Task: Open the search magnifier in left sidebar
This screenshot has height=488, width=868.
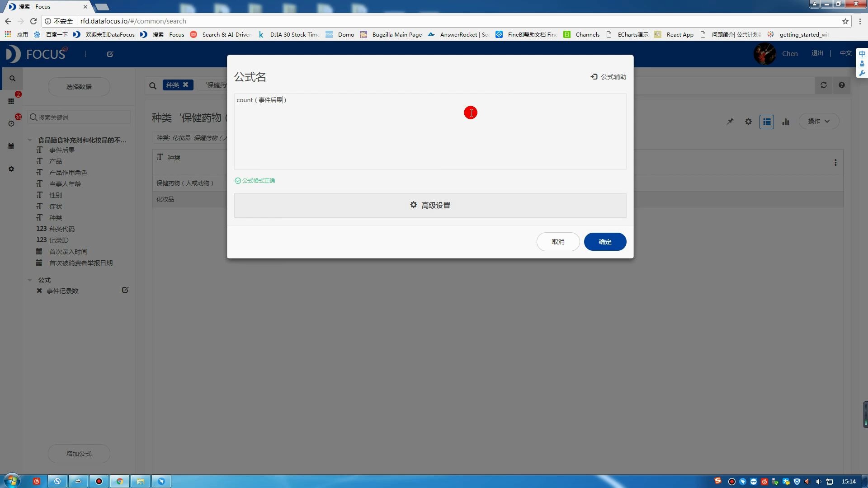Action: coord(12,78)
